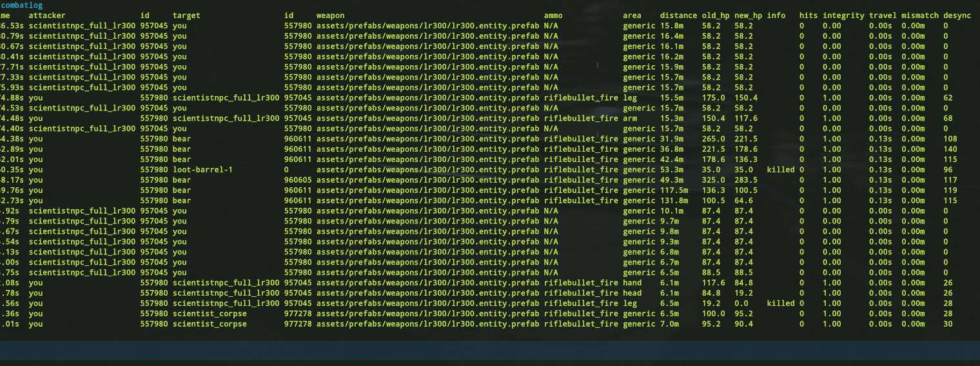The width and height of the screenshot is (980, 366).
Task: Select the 283.5 new_hp value
Action: click(746, 180)
